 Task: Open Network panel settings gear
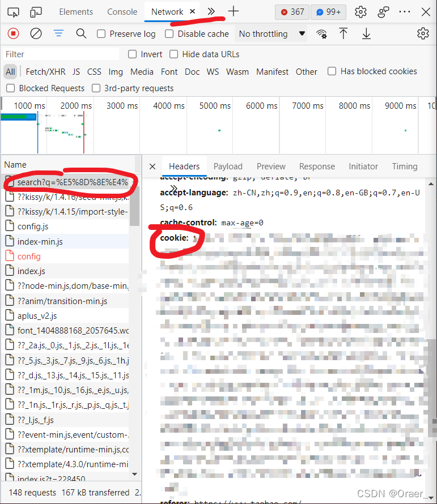423,33
